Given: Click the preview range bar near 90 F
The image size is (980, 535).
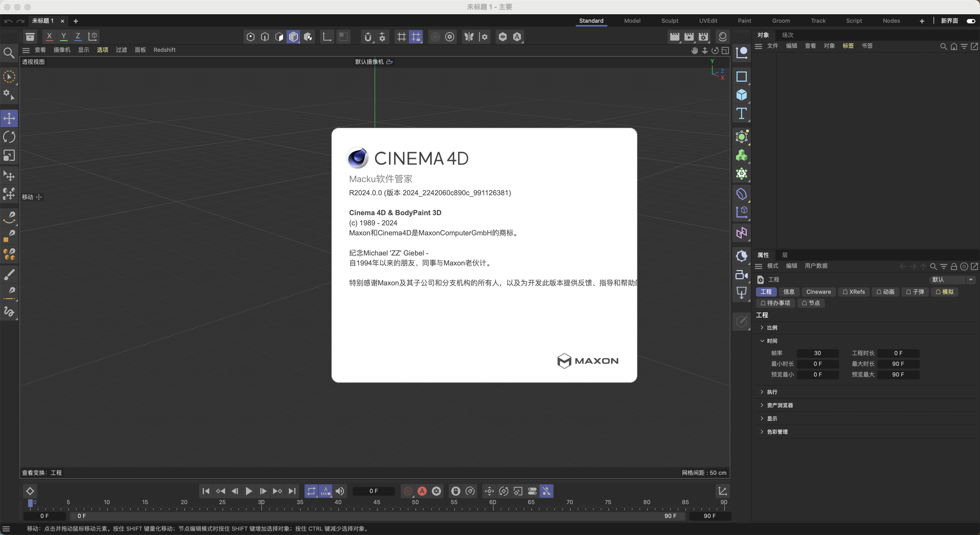Looking at the screenshot, I should point(670,516).
